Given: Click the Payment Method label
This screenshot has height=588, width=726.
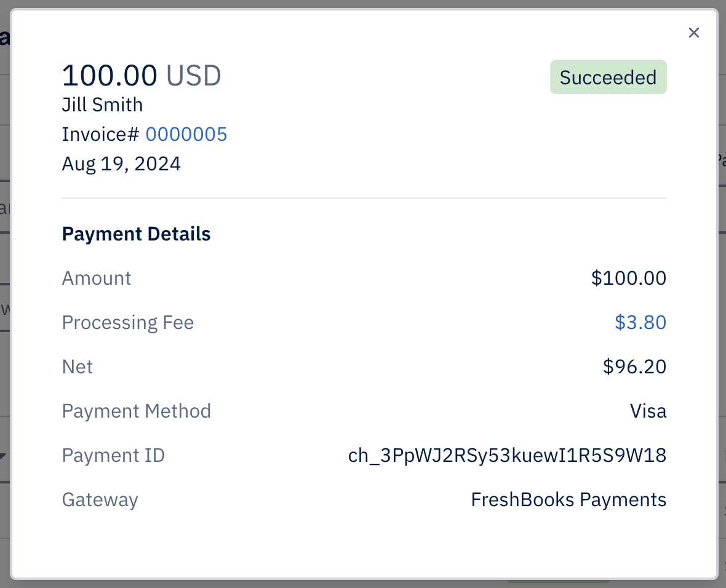Looking at the screenshot, I should click(x=137, y=411).
